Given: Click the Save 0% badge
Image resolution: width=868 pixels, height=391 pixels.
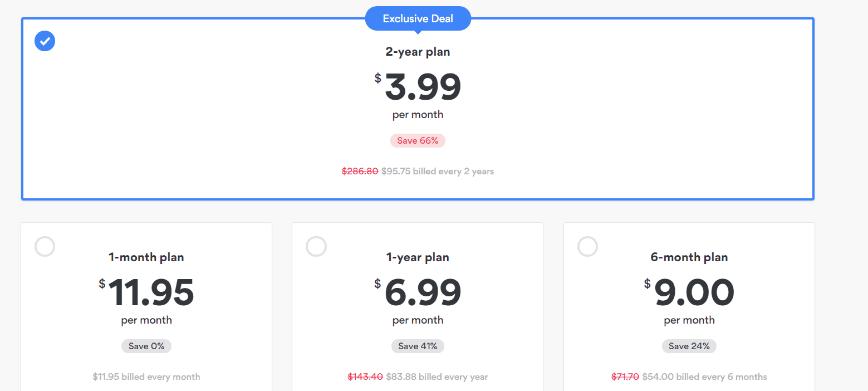Looking at the screenshot, I should [x=146, y=346].
